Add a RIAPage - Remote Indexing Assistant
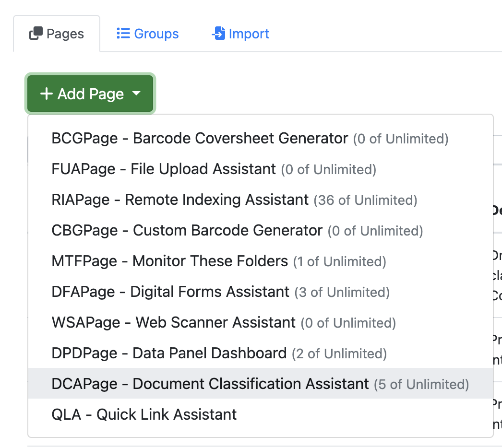The image size is (502, 448). click(180, 200)
